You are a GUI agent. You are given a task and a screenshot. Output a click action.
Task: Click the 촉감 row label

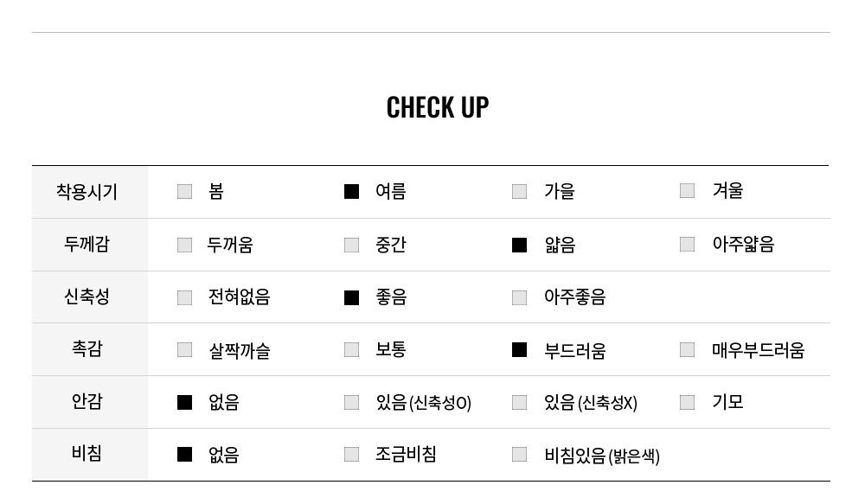tap(87, 349)
